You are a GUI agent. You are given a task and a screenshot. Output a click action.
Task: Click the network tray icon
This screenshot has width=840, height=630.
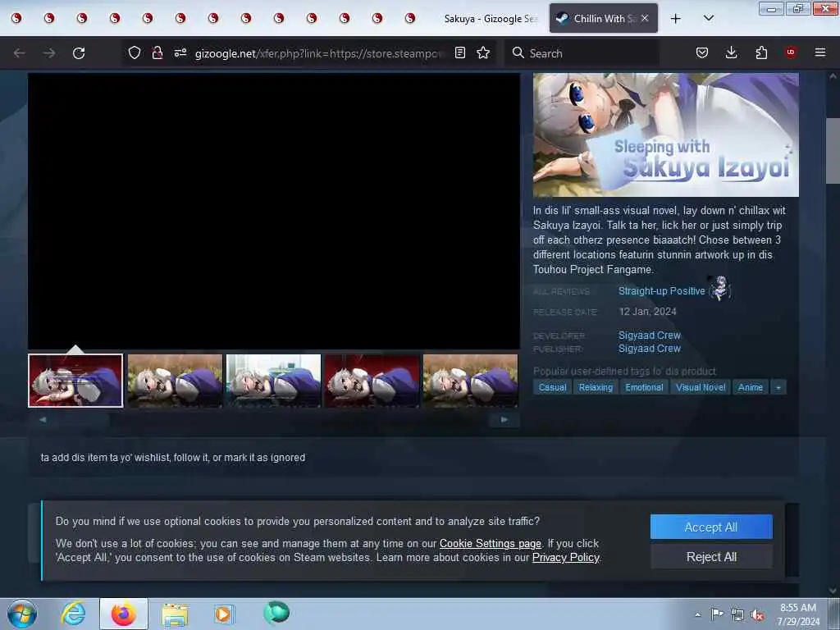[737, 614]
